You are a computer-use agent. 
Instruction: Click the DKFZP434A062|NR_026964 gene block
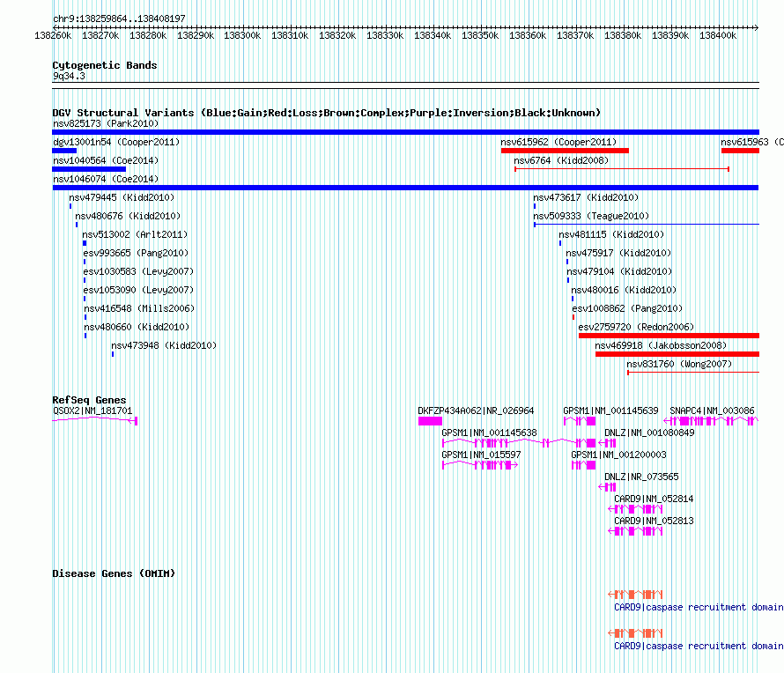(x=430, y=421)
